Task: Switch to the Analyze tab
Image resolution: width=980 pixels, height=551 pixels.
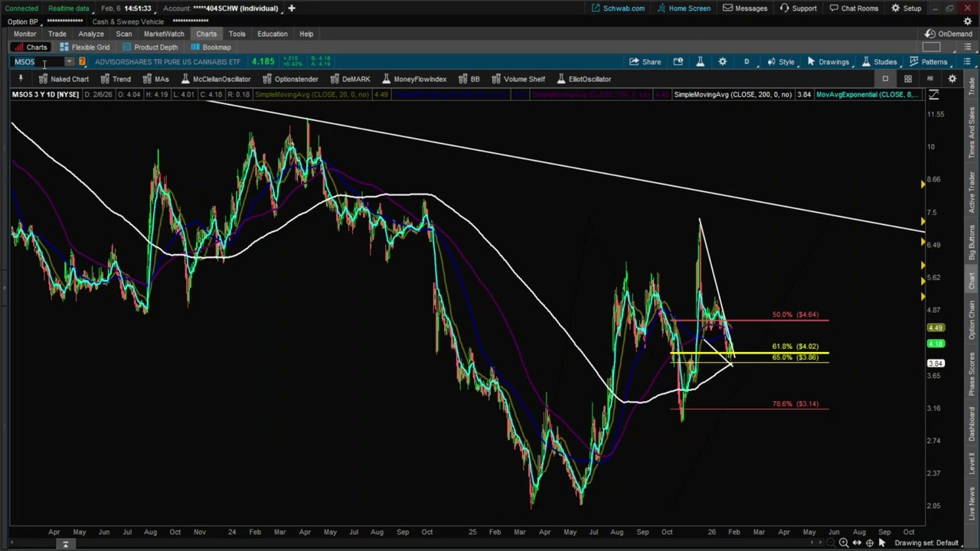Action: (90, 34)
